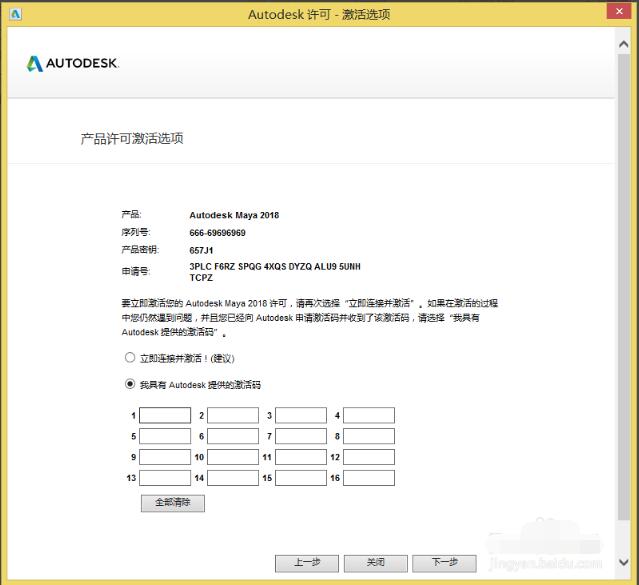Click activation code field 7
This screenshot has height=585, width=639.
pos(301,436)
